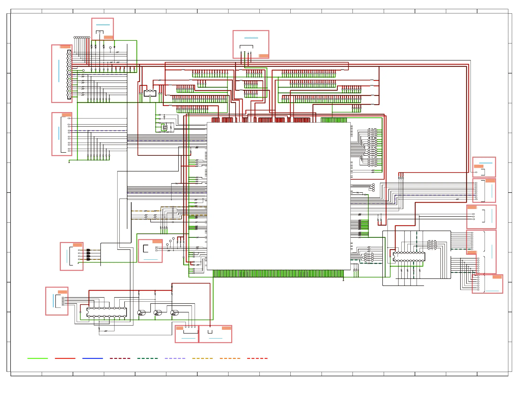Select the 16-pin DIP chip at lower left
Image resolution: width=532 pixels, height=395 pixels.
point(107,312)
